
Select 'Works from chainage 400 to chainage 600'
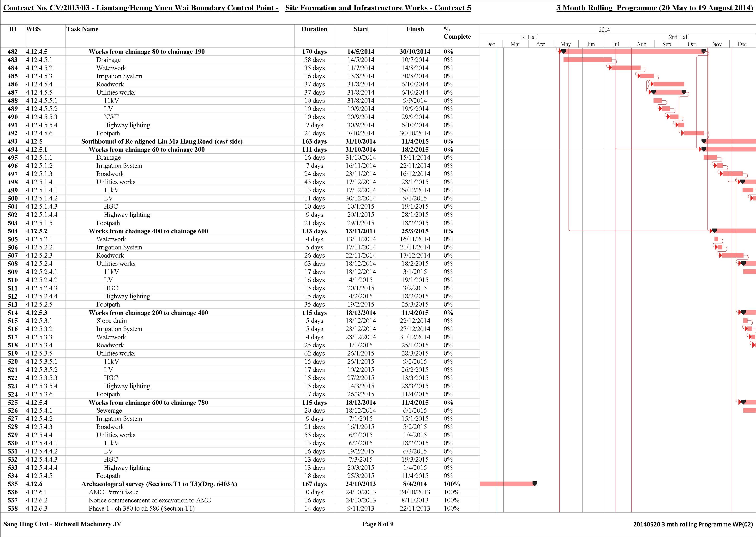coord(148,231)
